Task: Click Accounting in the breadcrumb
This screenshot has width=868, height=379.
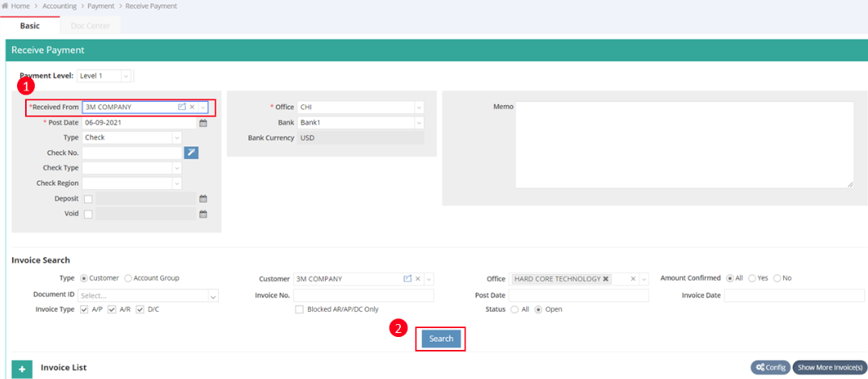Action: [x=60, y=6]
